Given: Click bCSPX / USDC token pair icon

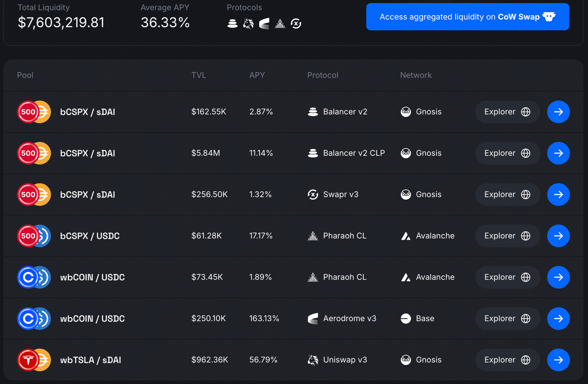Looking at the screenshot, I should tap(34, 236).
